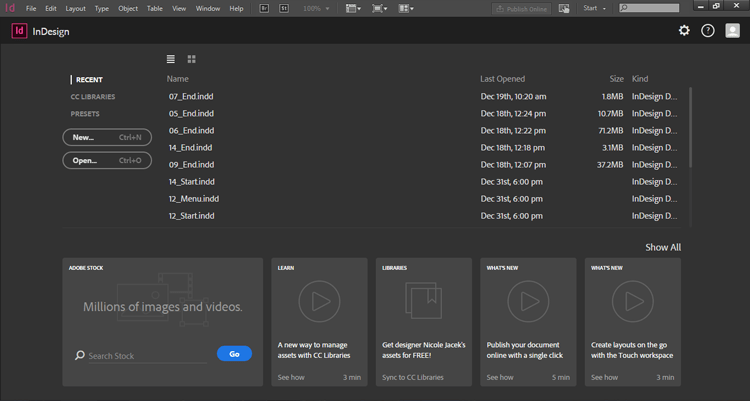Click Sync to CC Libraries link
The image size is (750, 401).
pos(413,377)
